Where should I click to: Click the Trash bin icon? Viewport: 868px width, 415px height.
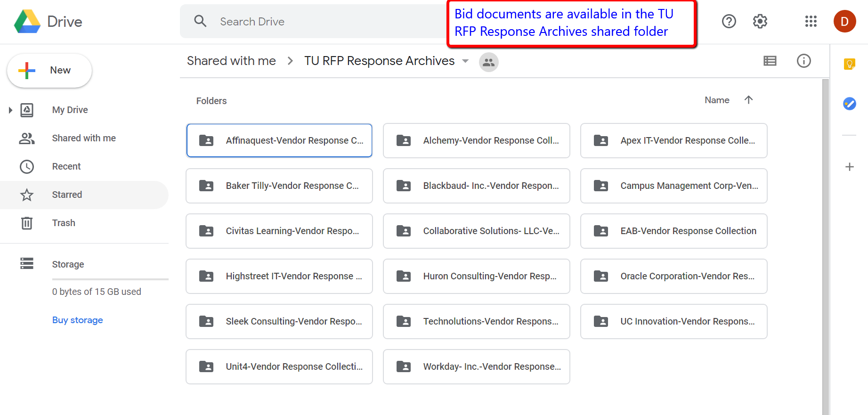click(x=27, y=223)
